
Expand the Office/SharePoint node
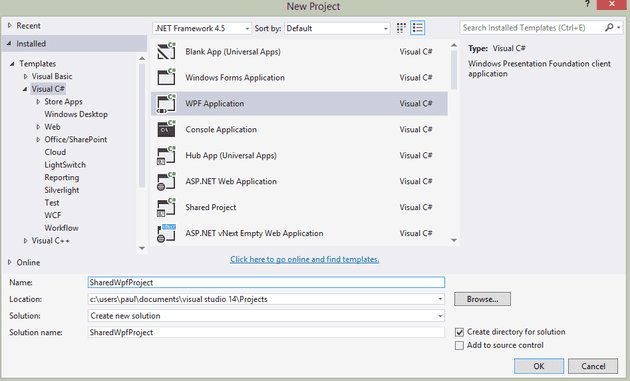click(x=38, y=139)
